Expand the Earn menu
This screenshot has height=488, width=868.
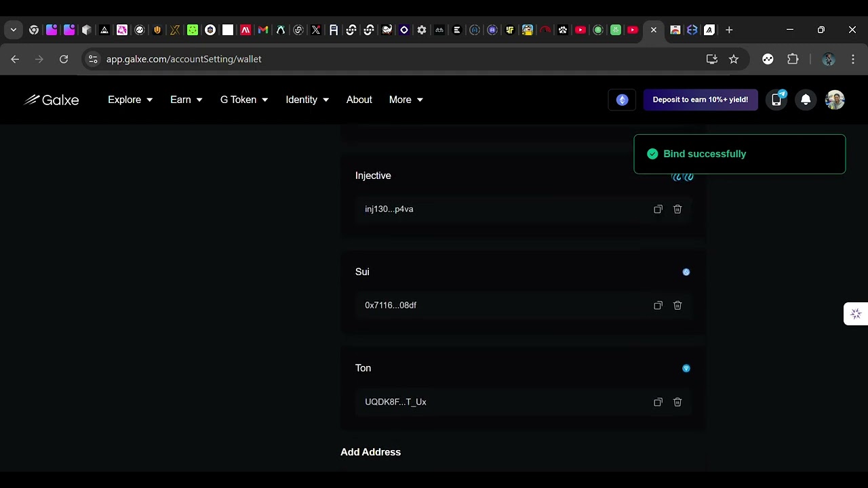coord(186,100)
